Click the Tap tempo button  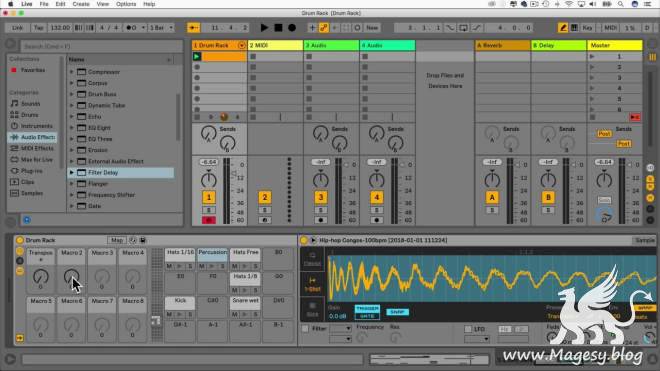tap(38, 28)
